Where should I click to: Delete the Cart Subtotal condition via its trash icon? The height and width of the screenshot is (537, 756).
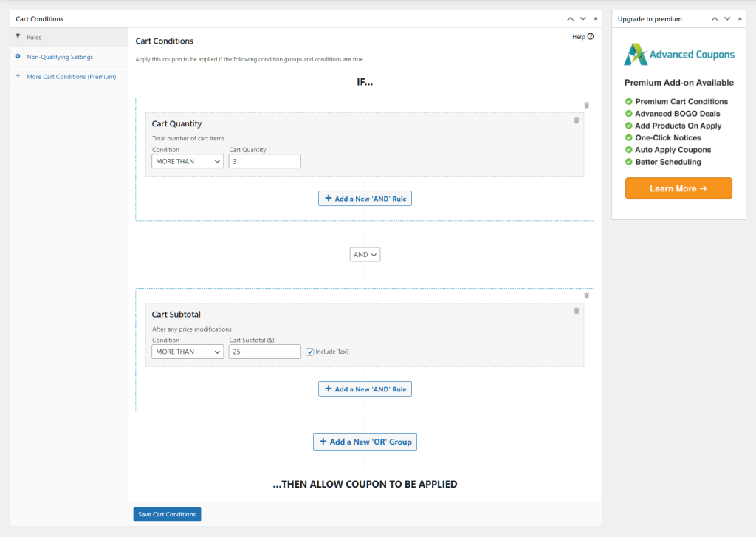coord(577,310)
